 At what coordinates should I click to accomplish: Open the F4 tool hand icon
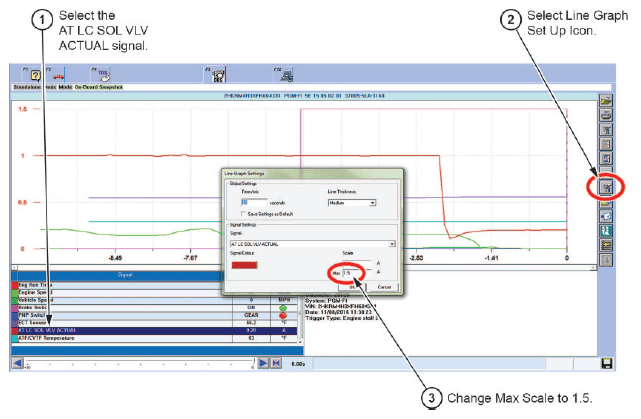(103, 75)
